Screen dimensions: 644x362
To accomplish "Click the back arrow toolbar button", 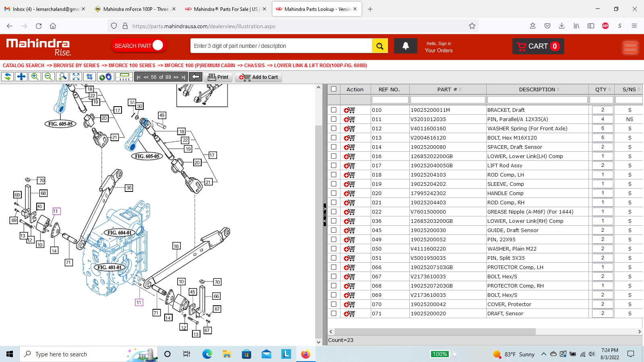I will (196, 77).
